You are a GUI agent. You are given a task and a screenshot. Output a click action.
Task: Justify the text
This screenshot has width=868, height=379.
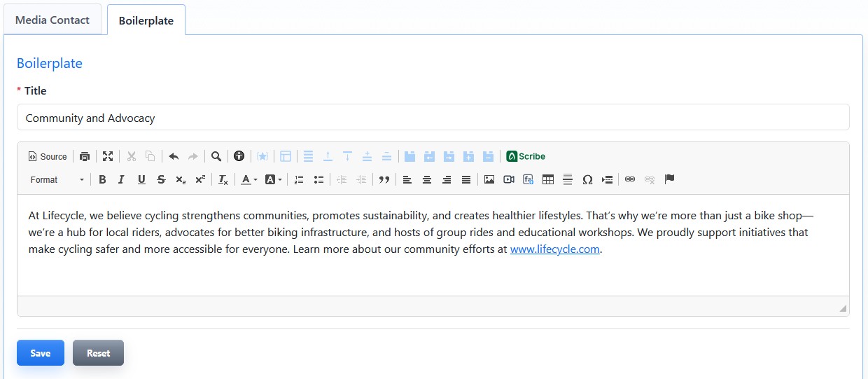(x=466, y=180)
